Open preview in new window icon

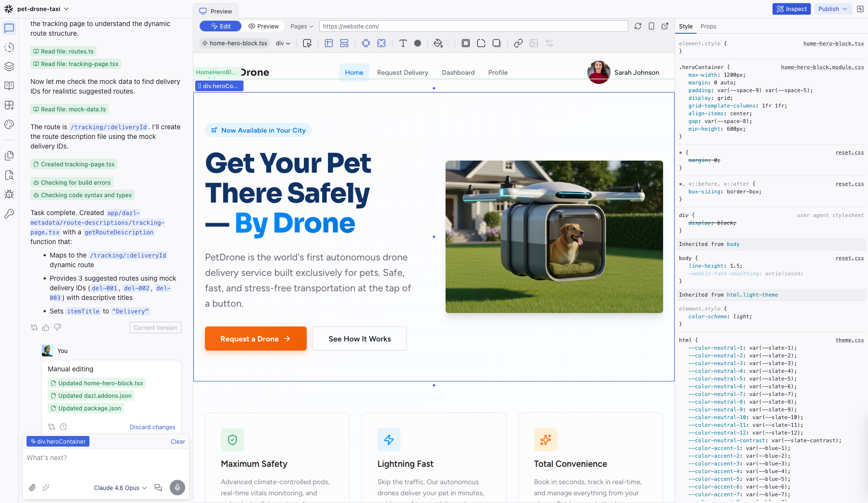(665, 26)
